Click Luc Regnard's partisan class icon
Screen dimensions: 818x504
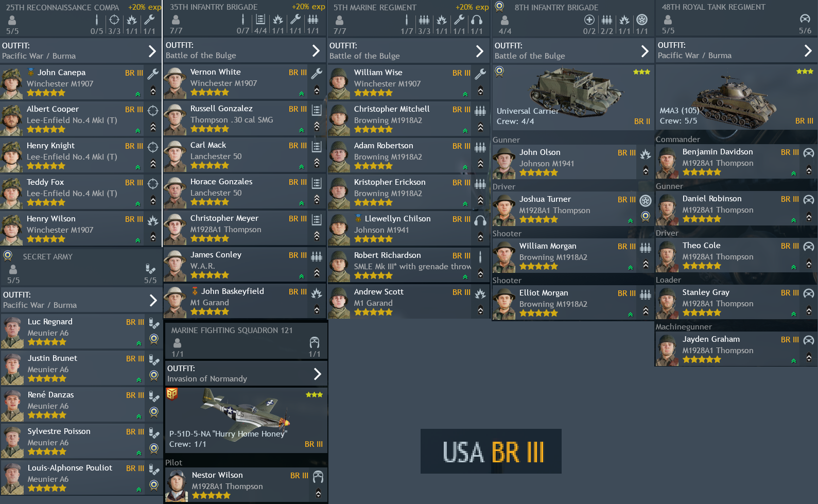click(x=153, y=323)
